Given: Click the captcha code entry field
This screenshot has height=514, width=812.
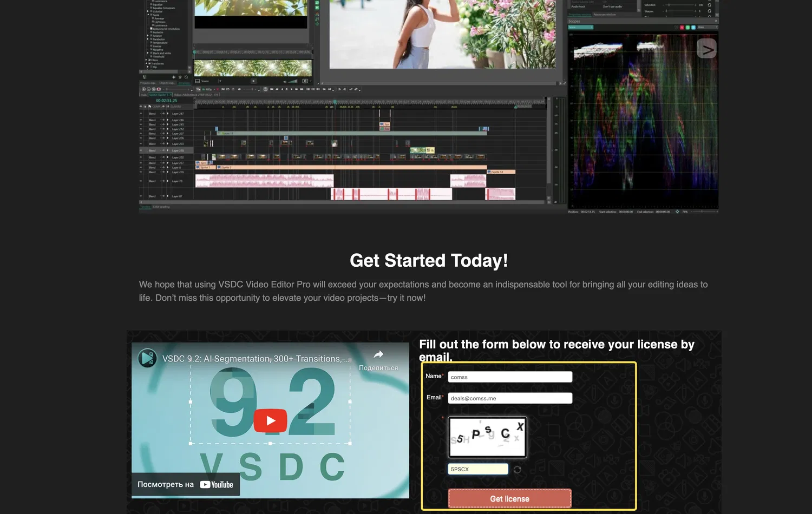Looking at the screenshot, I should (x=478, y=469).
